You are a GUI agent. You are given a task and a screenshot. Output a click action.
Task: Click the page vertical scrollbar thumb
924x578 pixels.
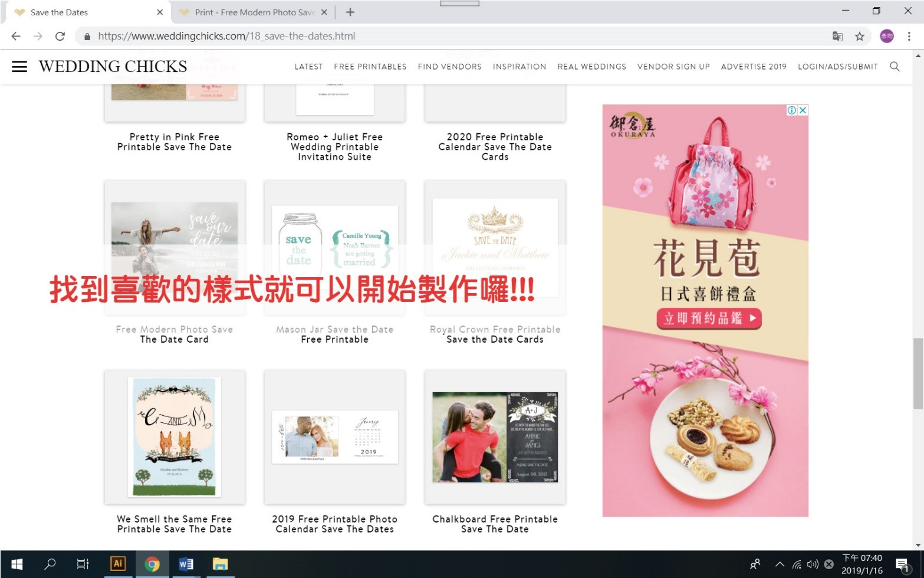tap(918, 373)
